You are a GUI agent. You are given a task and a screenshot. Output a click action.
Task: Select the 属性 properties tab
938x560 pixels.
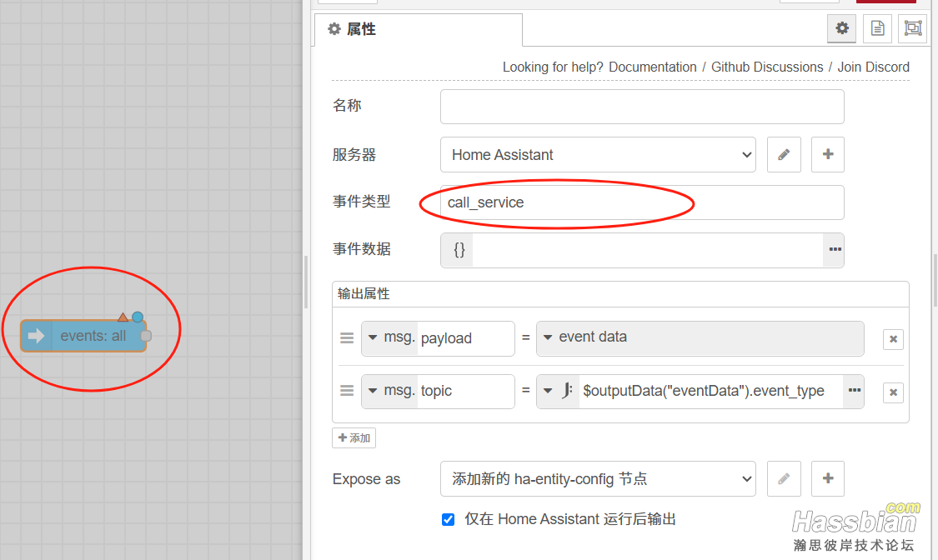(419, 29)
